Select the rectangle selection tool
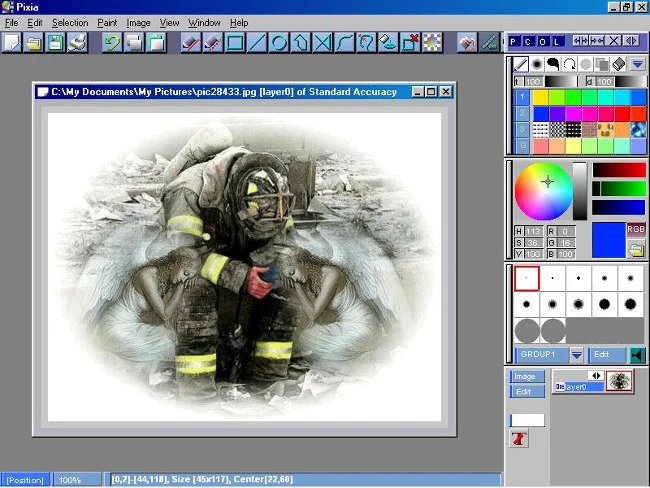The height and width of the screenshot is (488, 650). [x=235, y=42]
